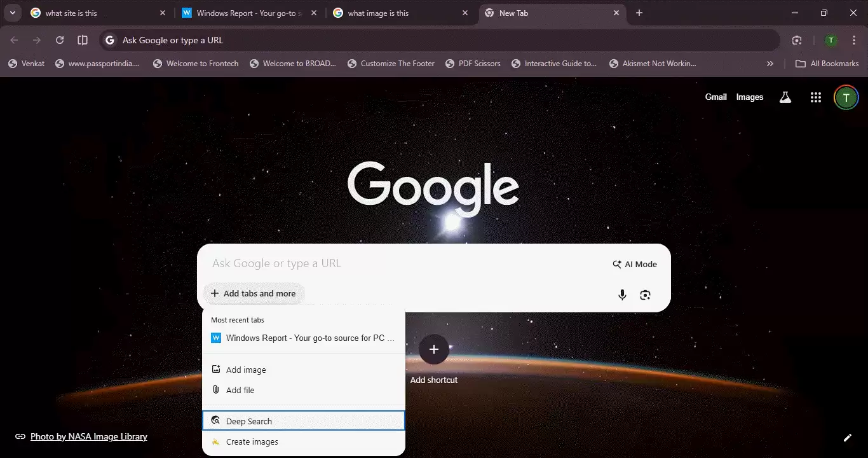Screen dimensions: 868x458
Task: Select the Deep Search menu option
Action: 248,420
